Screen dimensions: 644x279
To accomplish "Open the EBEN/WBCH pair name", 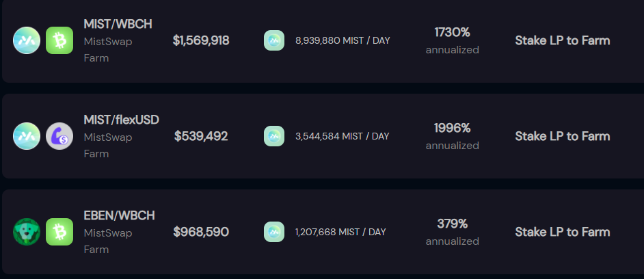I will pyautogui.click(x=119, y=215).
